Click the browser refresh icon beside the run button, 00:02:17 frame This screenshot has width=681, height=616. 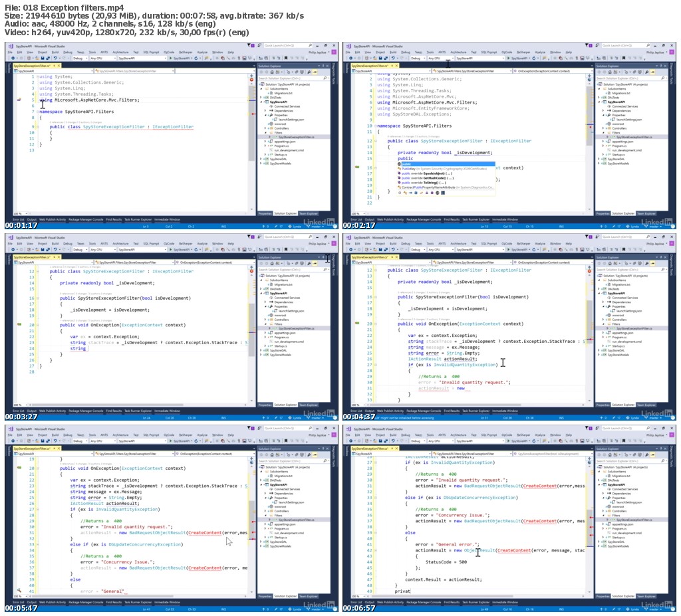point(534,58)
